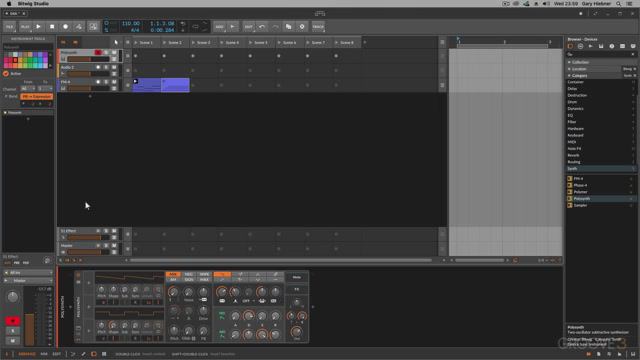Switch to ARRANGE view in footer
This screenshot has width=640, height=360.
click(27, 354)
